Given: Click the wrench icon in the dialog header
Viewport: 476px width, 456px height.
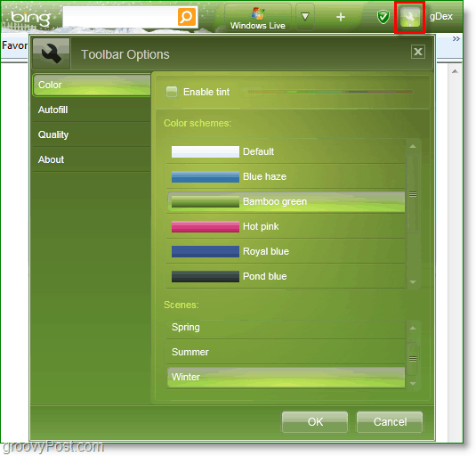Looking at the screenshot, I should [x=52, y=53].
